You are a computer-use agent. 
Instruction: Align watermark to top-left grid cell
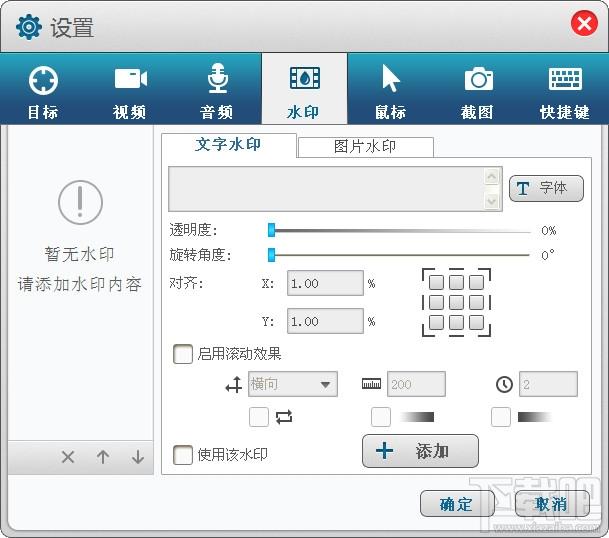(436, 282)
